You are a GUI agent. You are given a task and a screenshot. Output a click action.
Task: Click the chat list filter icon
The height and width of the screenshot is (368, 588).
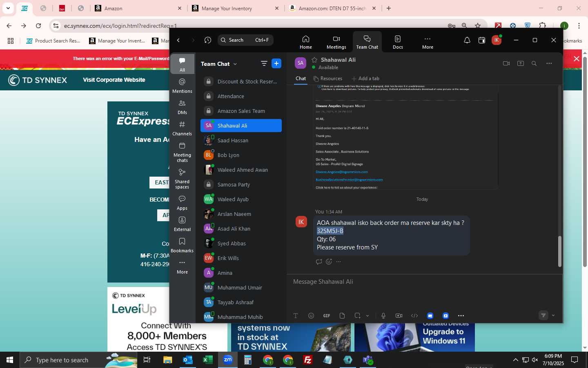point(264,63)
